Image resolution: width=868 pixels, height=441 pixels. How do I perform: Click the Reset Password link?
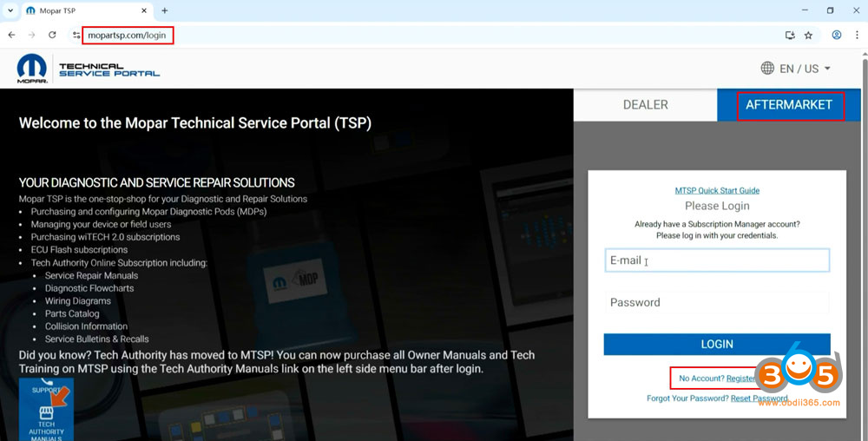759,398
